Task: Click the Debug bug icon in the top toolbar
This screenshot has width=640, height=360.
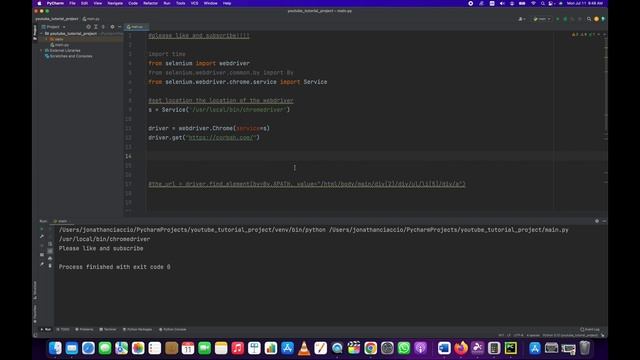Action: point(565,19)
